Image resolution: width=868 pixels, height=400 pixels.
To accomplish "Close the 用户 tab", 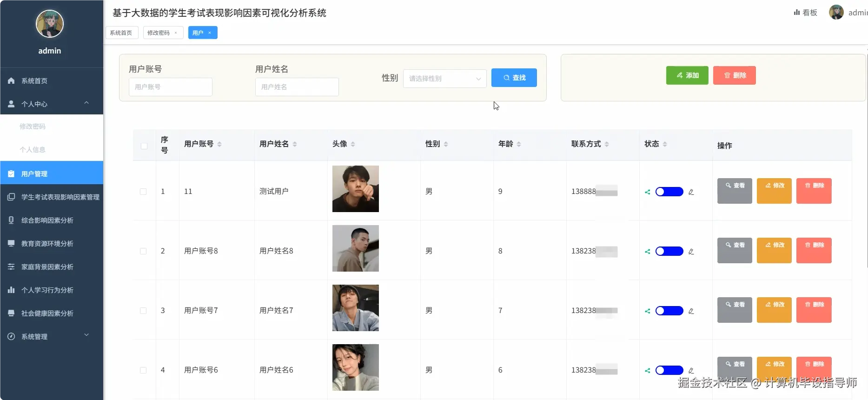I will [x=210, y=33].
